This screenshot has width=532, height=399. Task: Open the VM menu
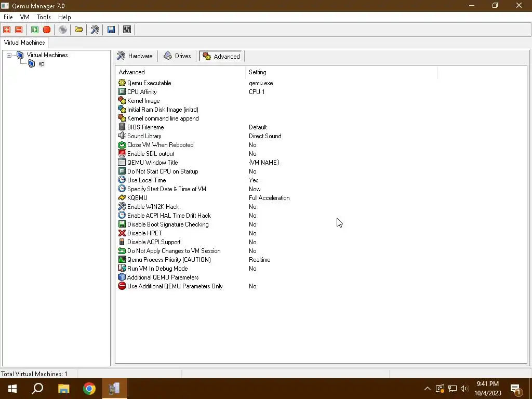[25, 17]
